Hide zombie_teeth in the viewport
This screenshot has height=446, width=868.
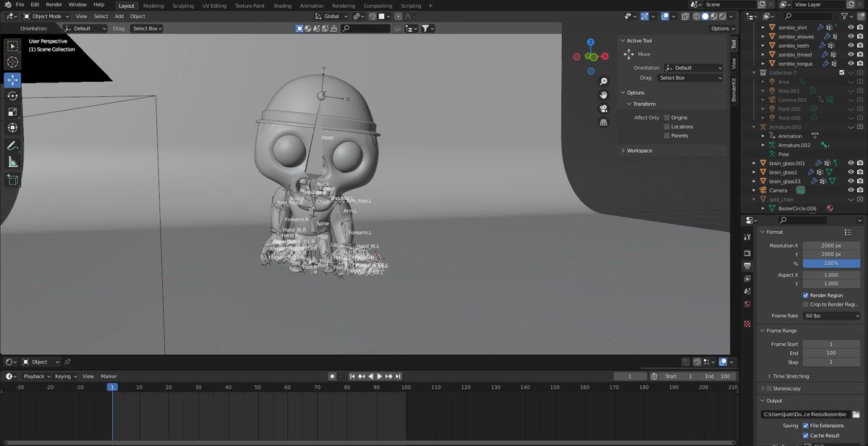pyautogui.click(x=851, y=45)
